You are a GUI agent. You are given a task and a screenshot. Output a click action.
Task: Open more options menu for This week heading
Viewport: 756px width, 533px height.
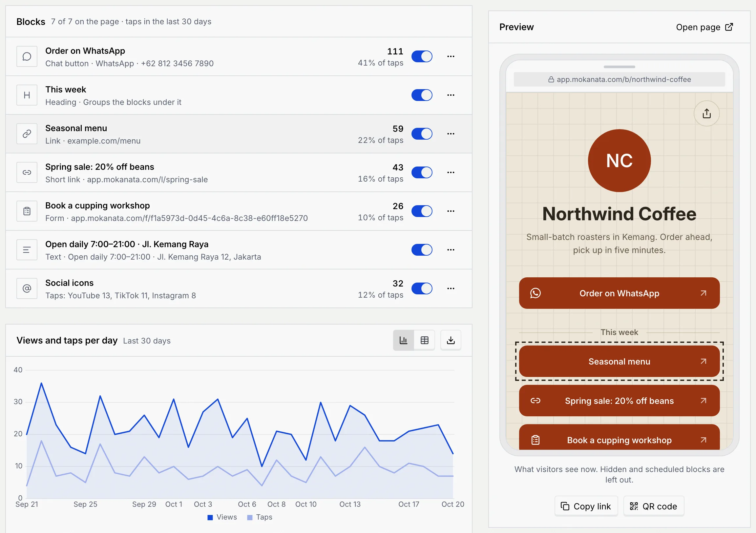click(x=451, y=95)
